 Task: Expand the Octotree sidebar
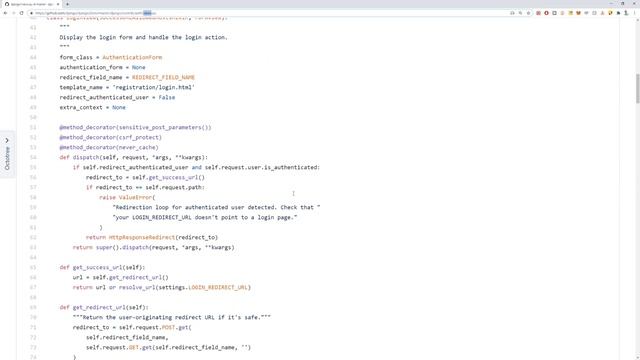[7, 154]
